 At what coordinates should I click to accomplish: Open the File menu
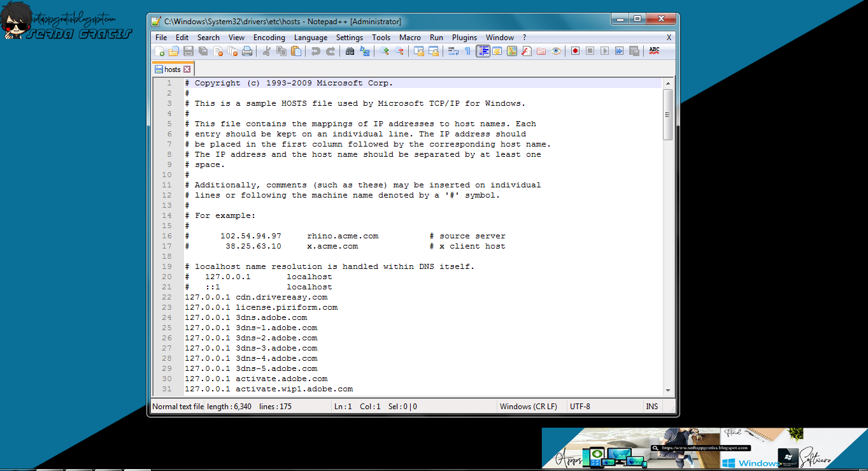(161, 38)
